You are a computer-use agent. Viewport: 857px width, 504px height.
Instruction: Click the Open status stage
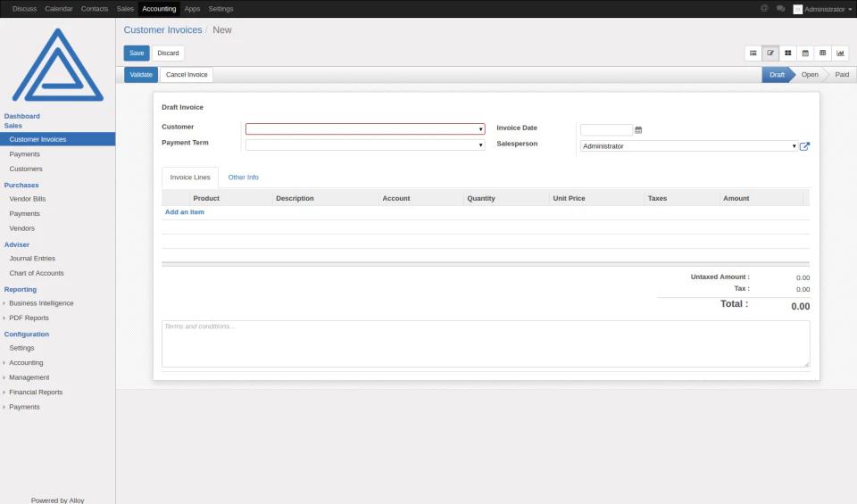click(810, 75)
